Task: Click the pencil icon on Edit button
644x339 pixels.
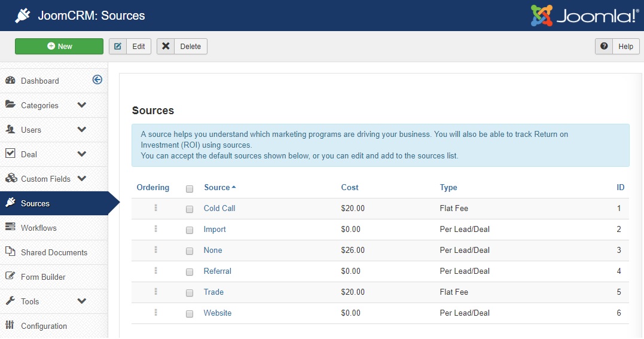Action: click(x=118, y=47)
